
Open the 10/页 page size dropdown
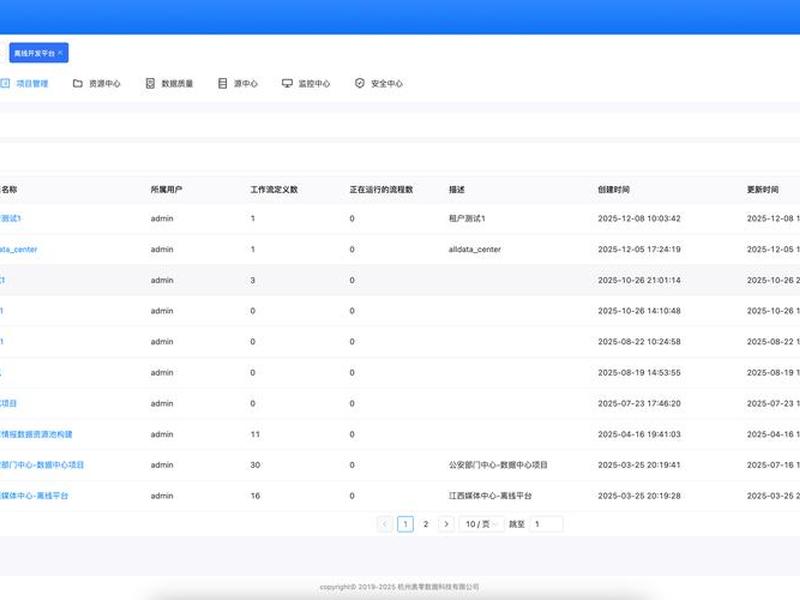click(x=481, y=524)
